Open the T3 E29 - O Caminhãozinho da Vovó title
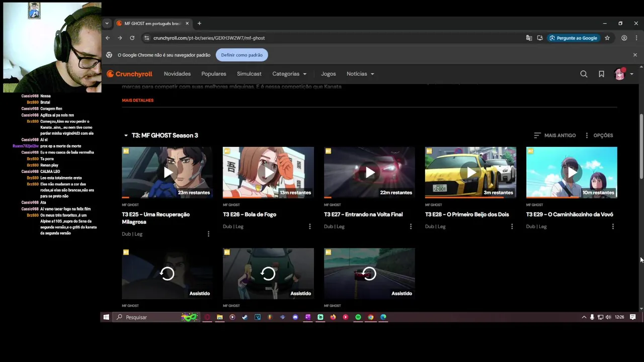This screenshot has height=362, width=644. 570,214
